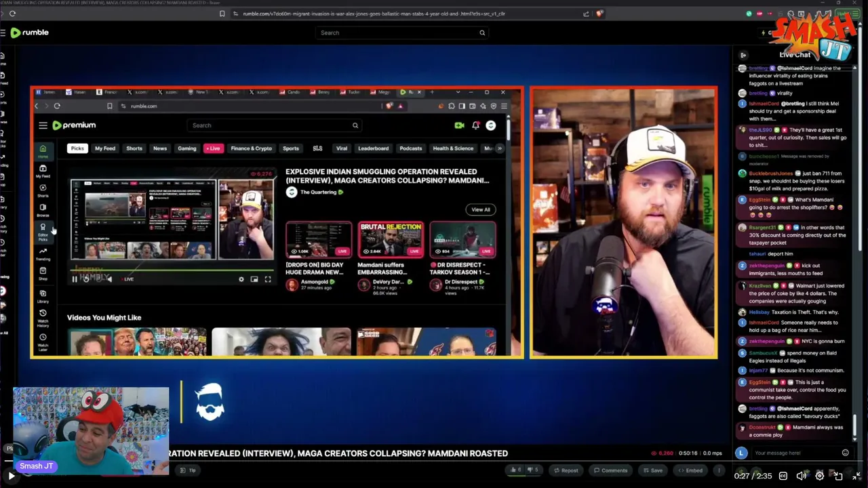Click the magnifier icon in the top search

pyautogui.click(x=482, y=33)
